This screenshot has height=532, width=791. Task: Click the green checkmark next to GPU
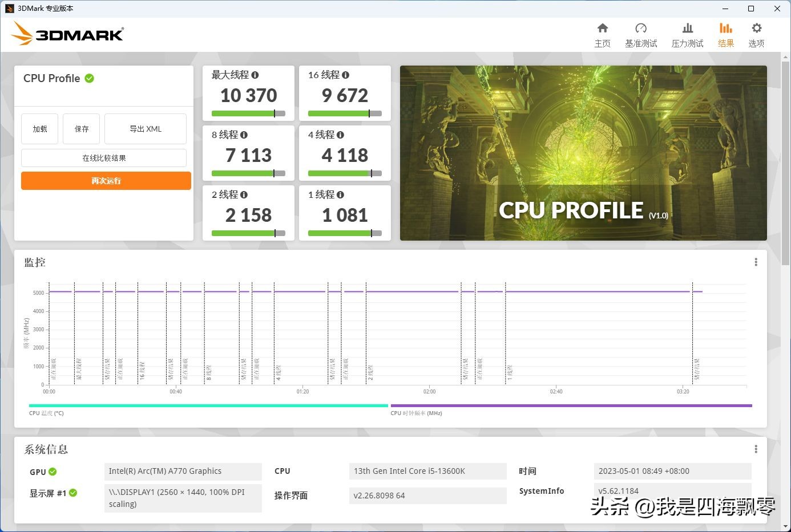pos(53,472)
